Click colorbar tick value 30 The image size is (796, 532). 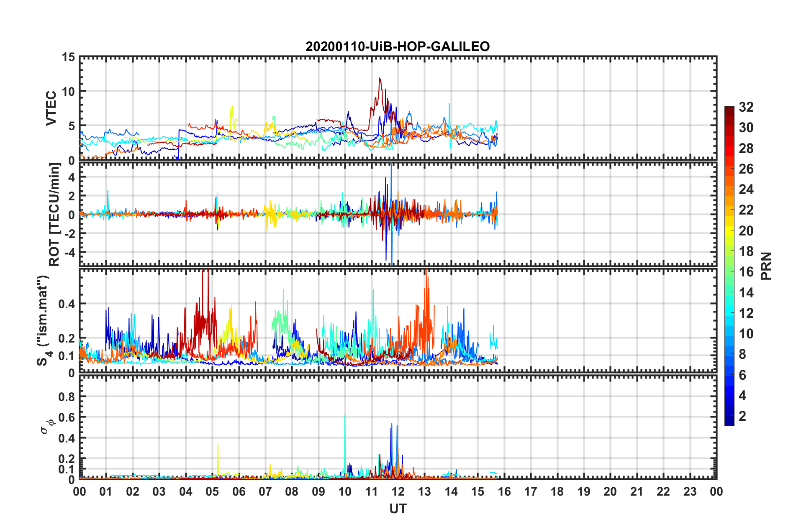[746, 128]
